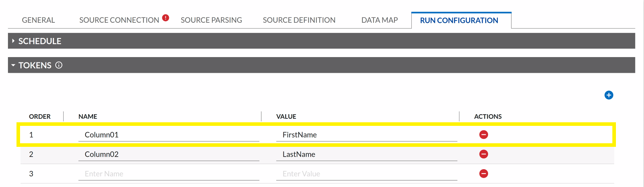Delete the Column02 token using minus icon
The image size is (644, 187).
pyautogui.click(x=484, y=154)
